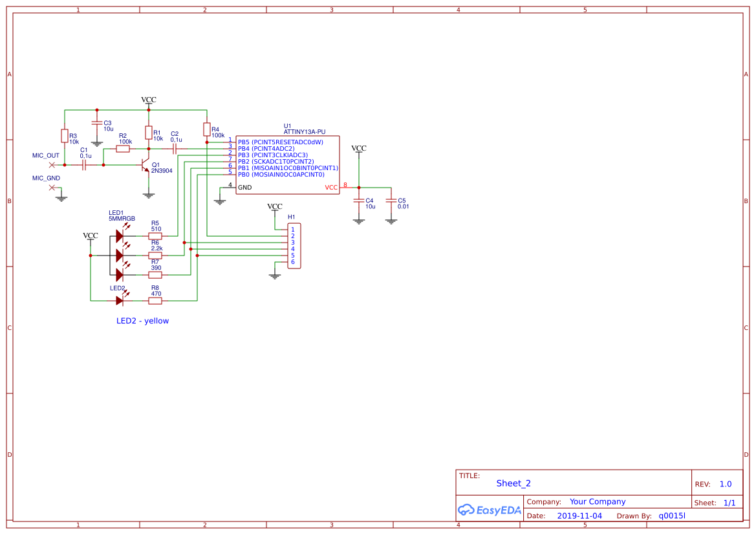Click the EasyEDA logo in title block
756x535 pixels.
click(490, 510)
